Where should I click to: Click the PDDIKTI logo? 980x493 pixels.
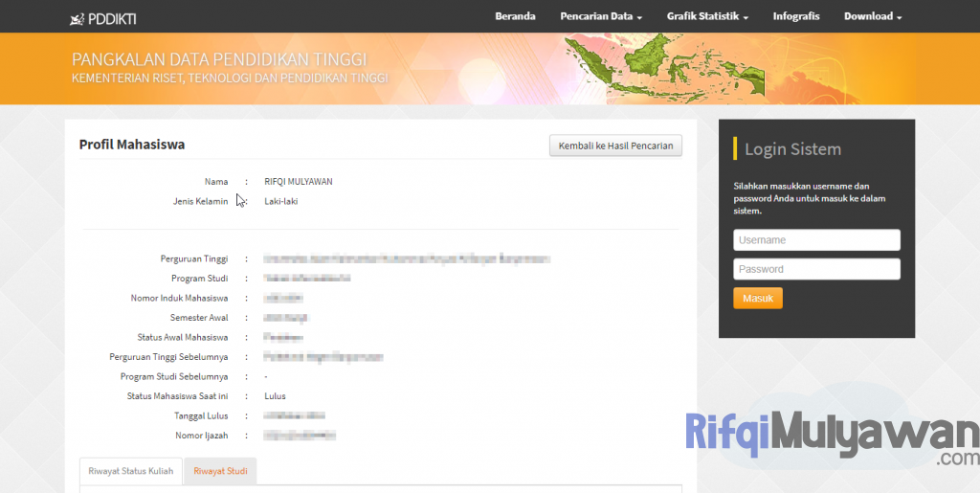(x=102, y=19)
